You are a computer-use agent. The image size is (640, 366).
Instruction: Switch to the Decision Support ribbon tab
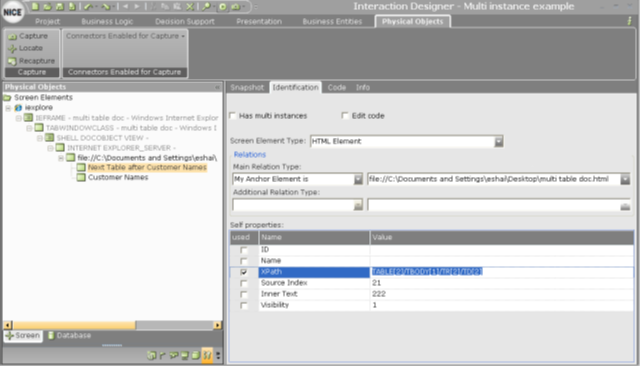(x=184, y=22)
